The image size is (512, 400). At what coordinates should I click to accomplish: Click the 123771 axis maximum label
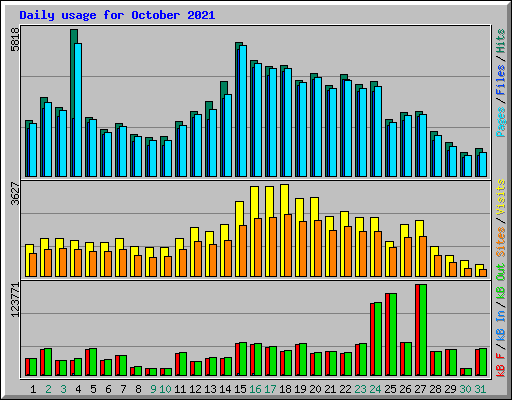[15, 300]
